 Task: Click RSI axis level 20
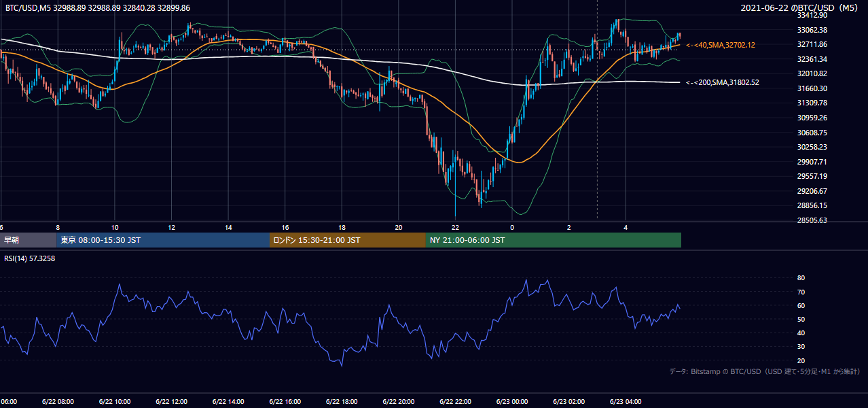[801, 360]
